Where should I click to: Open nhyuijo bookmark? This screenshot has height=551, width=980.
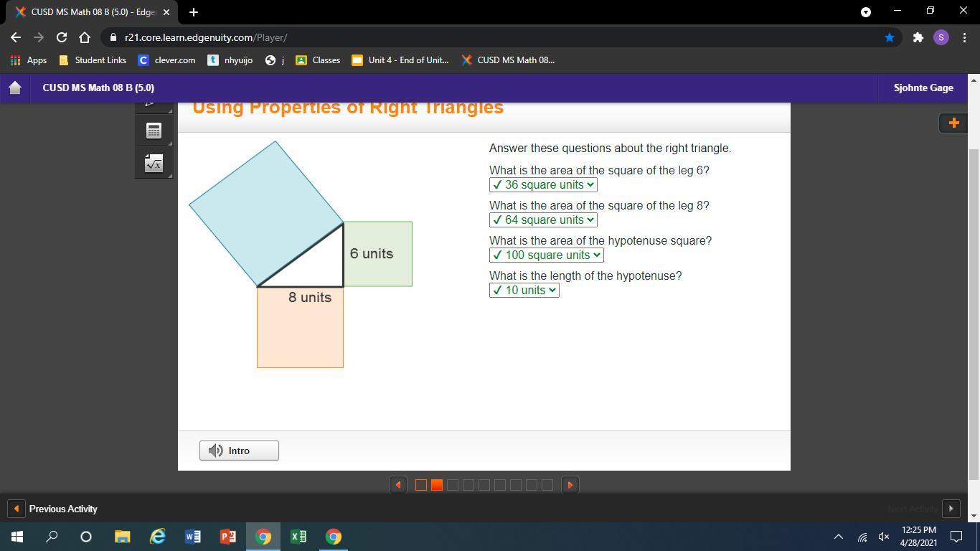[230, 60]
